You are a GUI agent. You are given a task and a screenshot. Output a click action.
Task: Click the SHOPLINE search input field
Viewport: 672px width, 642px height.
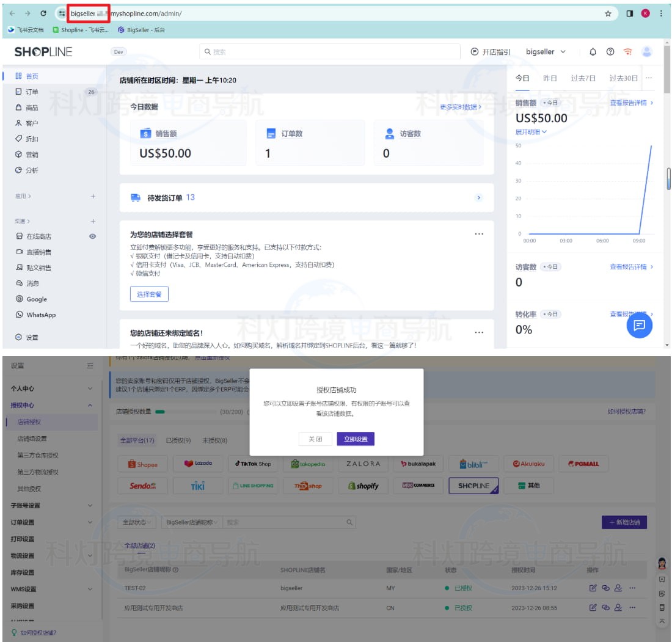330,52
